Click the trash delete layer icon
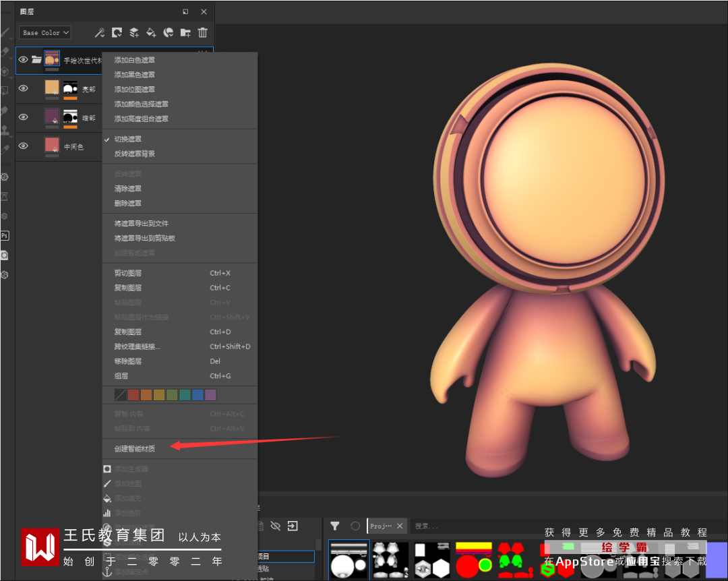 [x=202, y=32]
